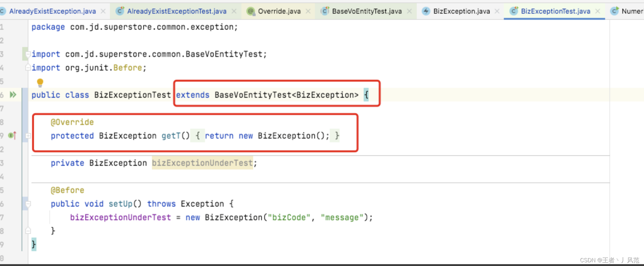Open the Override.java tab
Viewport: 644px width, 266px height.
pyautogui.click(x=279, y=11)
